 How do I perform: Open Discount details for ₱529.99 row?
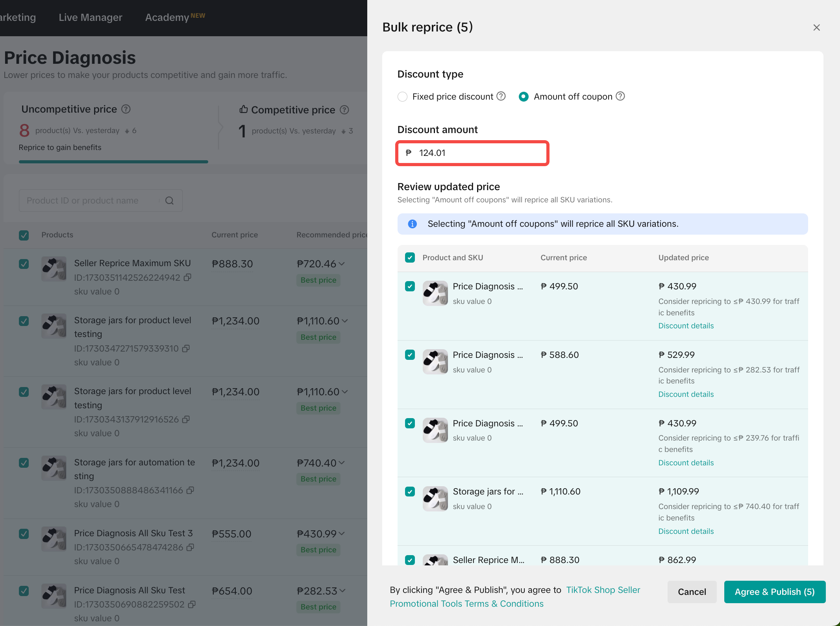(686, 394)
